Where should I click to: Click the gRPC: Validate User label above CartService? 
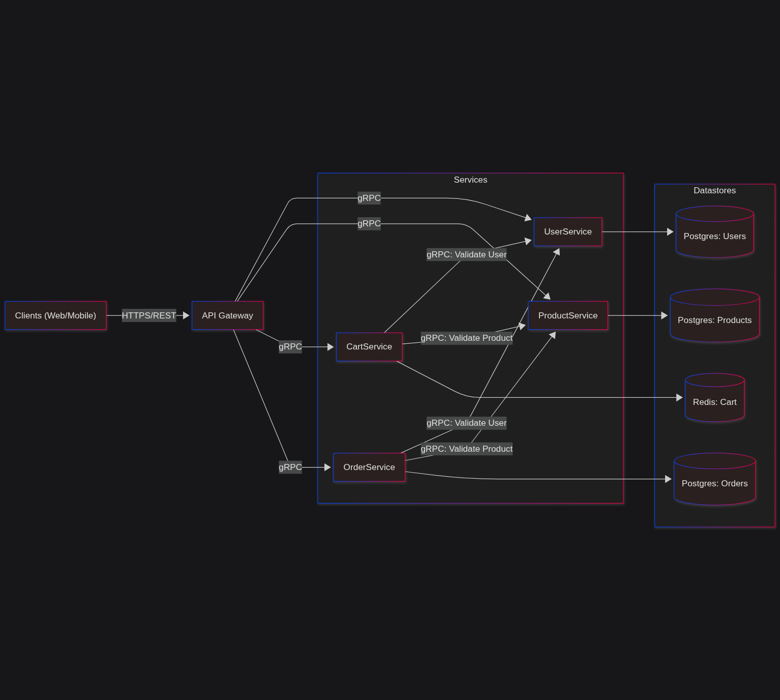[466, 254]
